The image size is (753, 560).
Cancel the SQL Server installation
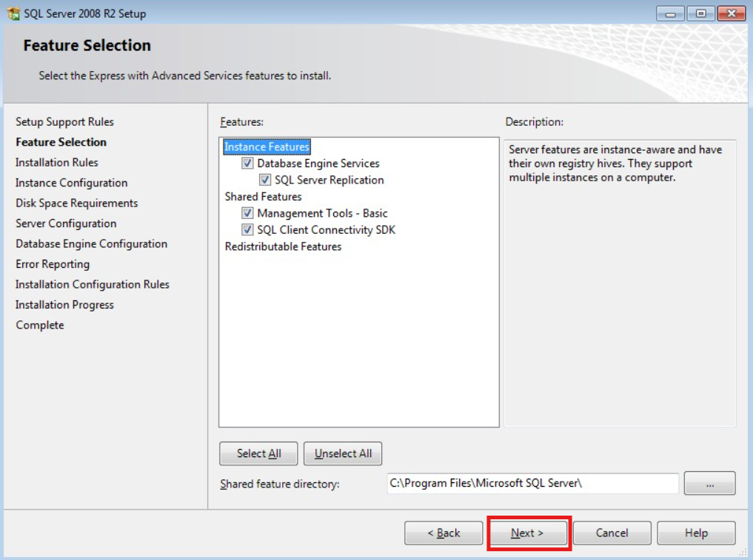pyautogui.click(x=612, y=532)
